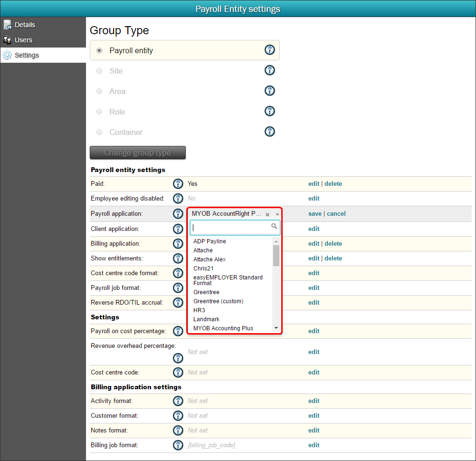The width and height of the screenshot is (476, 461).
Task: Click the search magnifier in payroll dropdown
Action: click(x=274, y=226)
